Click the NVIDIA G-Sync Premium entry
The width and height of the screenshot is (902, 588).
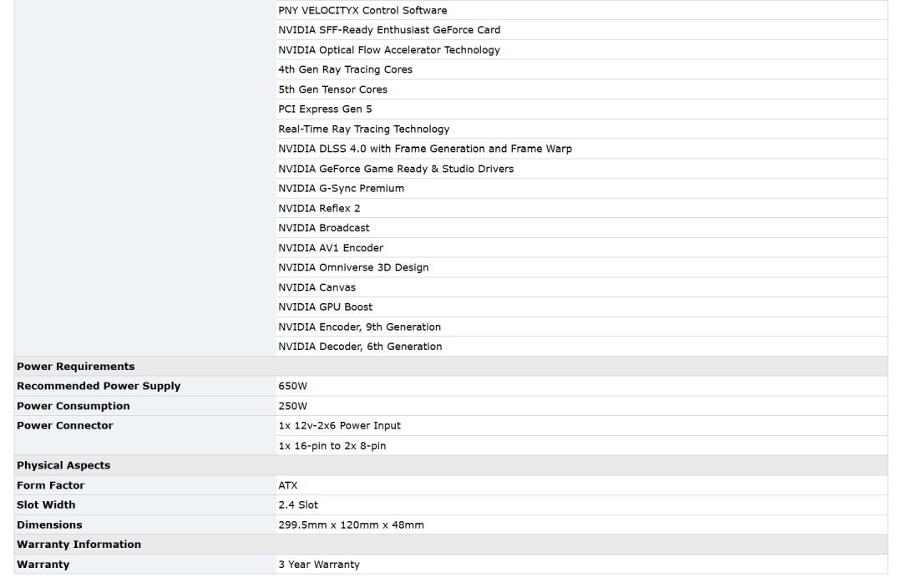click(341, 189)
